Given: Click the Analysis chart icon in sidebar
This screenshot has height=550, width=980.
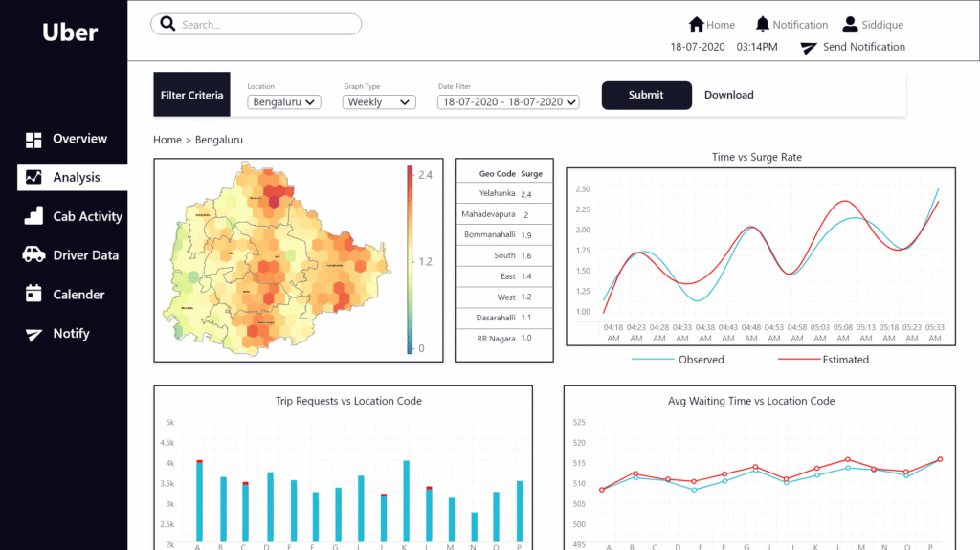Looking at the screenshot, I should [x=33, y=177].
